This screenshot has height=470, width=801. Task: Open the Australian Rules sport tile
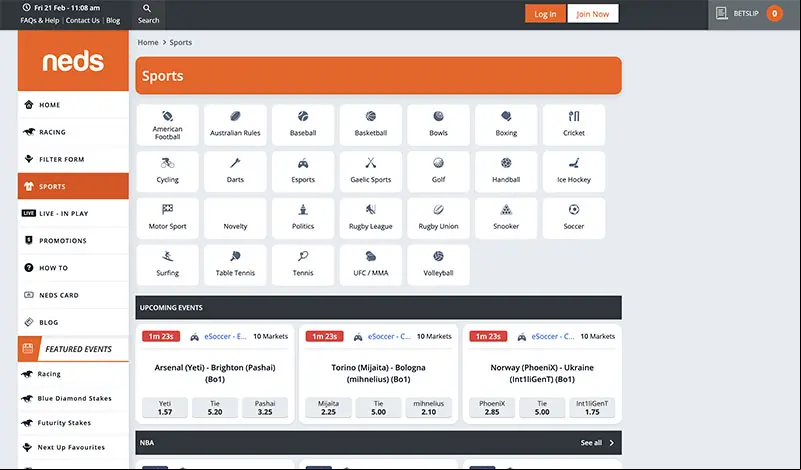click(x=235, y=125)
